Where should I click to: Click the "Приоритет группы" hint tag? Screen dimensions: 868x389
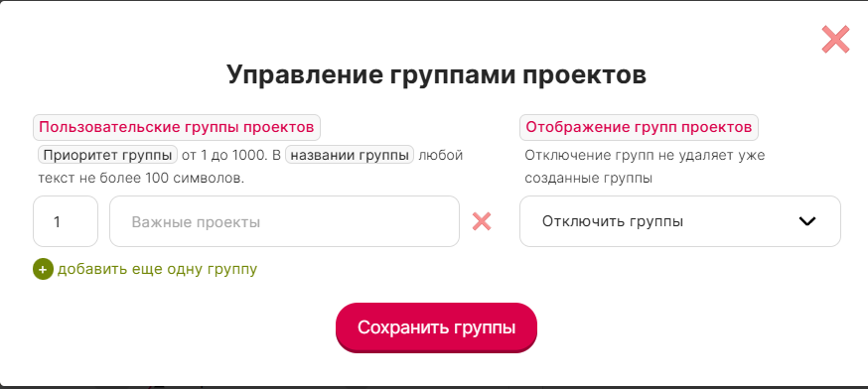(107, 155)
